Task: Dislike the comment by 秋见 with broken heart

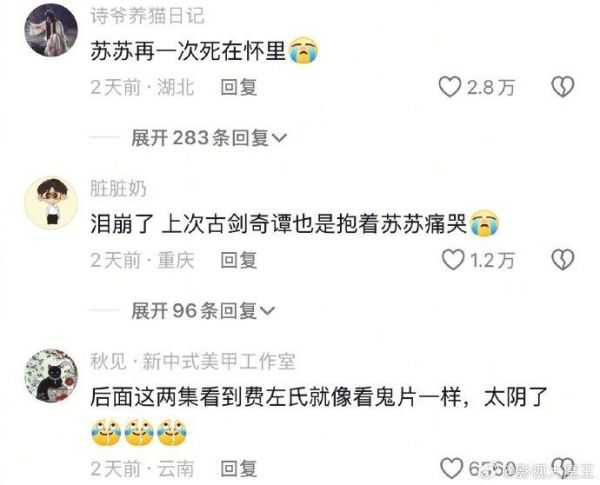Action: 564,467
